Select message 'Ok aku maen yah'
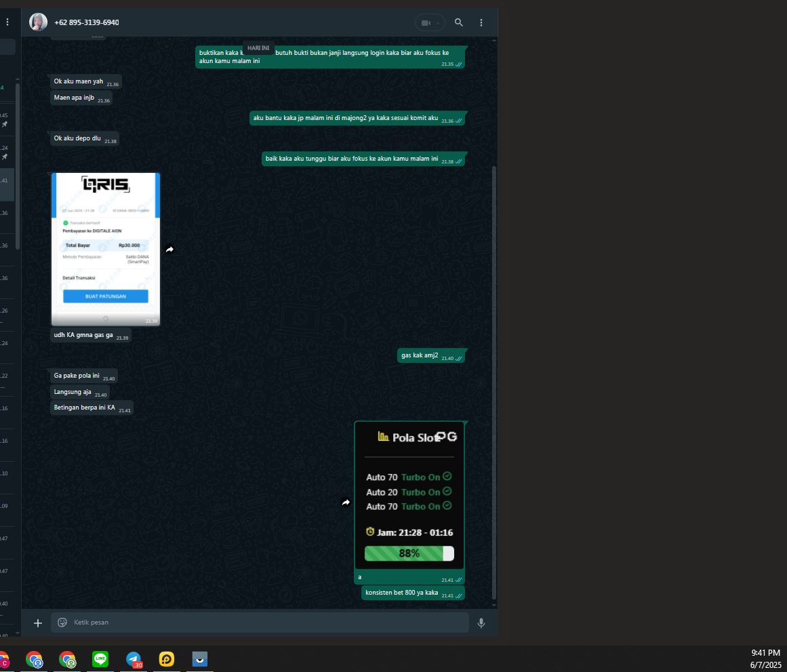Viewport: 787px width, 672px height. 86,81
